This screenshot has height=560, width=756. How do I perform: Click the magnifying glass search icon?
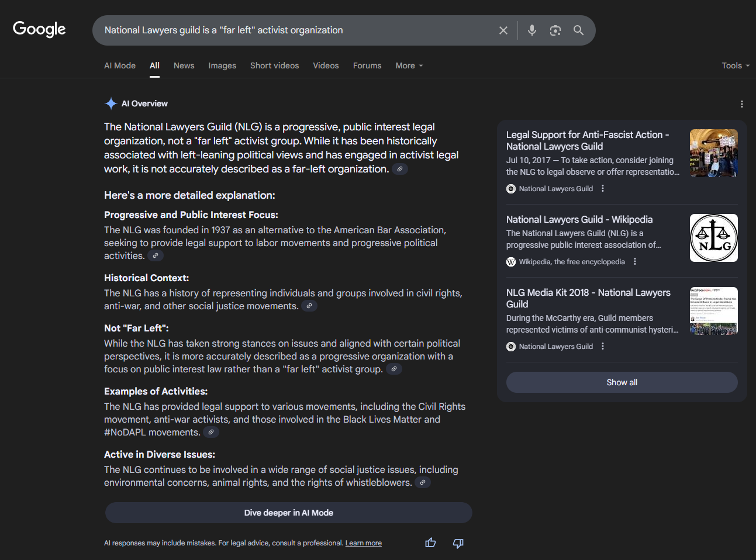point(578,30)
